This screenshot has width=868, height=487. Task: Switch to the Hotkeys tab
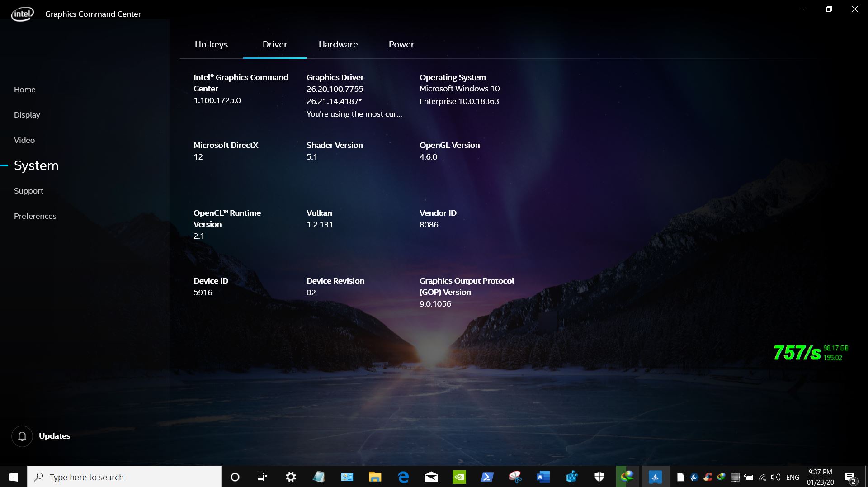coord(211,44)
